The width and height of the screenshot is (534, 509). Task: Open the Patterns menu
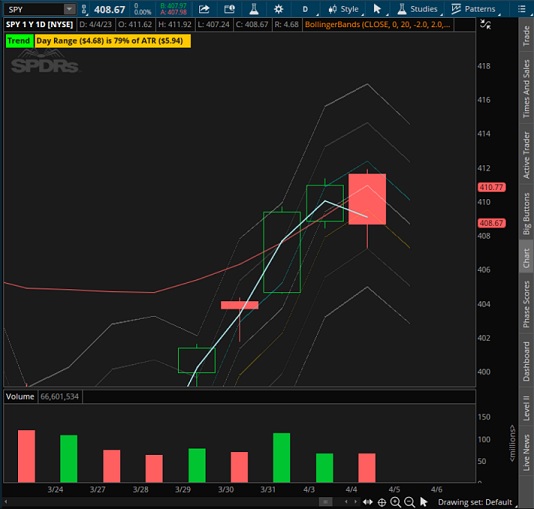pyautogui.click(x=473, y=9)
